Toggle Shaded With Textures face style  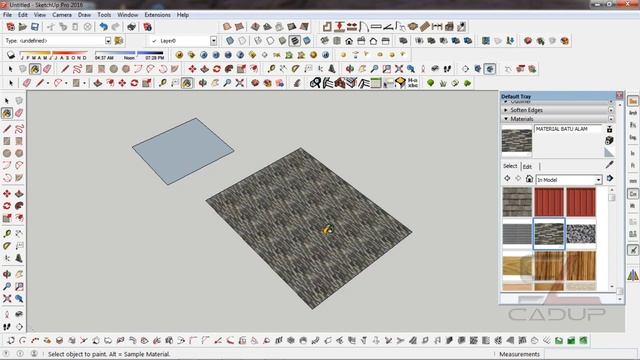tap(295, 41)
